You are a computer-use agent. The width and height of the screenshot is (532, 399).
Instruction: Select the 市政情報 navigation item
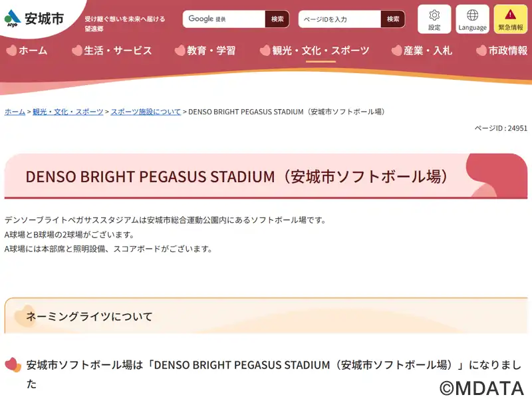point(502,51)
